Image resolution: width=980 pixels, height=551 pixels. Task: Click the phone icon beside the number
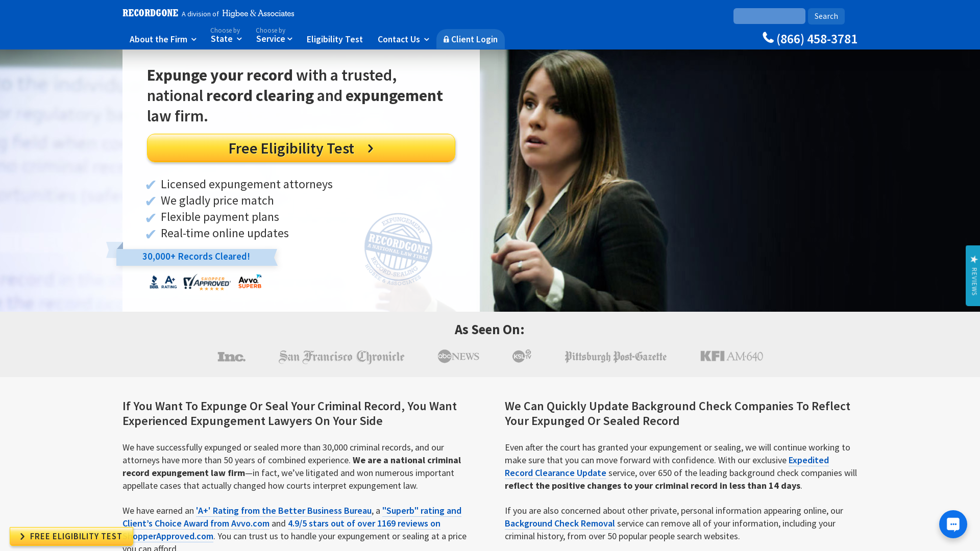(x=768, y=38)
